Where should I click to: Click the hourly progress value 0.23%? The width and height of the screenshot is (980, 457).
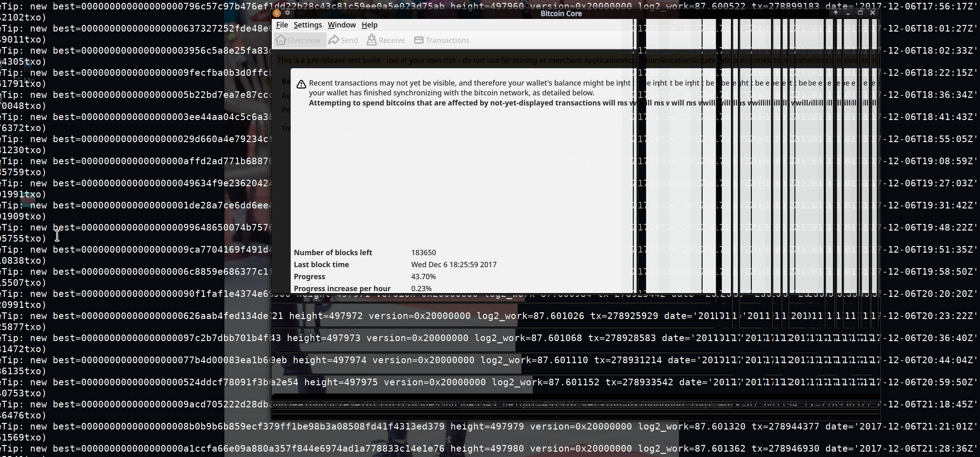click(x=421, y=288)
